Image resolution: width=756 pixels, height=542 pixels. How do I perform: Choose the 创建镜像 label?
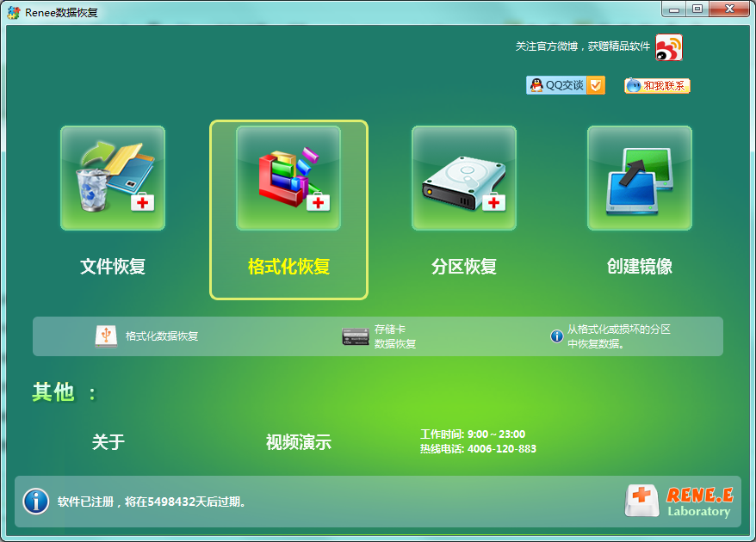pos(639,267)
